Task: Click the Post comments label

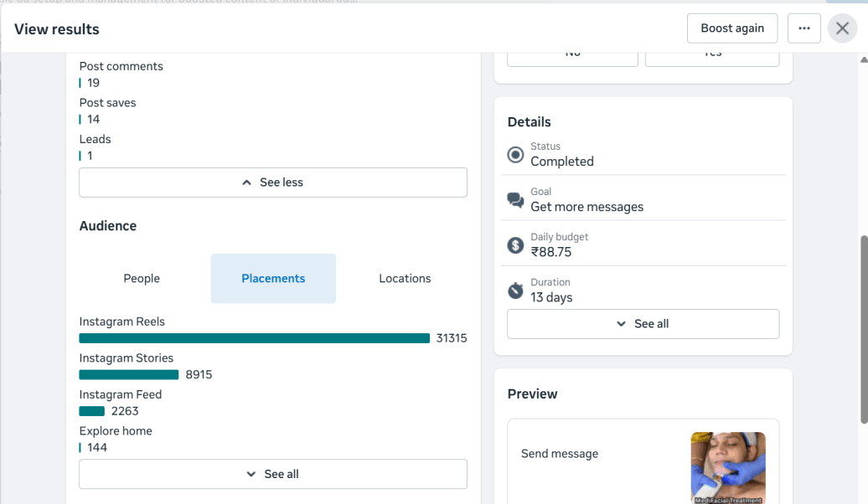Action: click(x=121, y=66)
